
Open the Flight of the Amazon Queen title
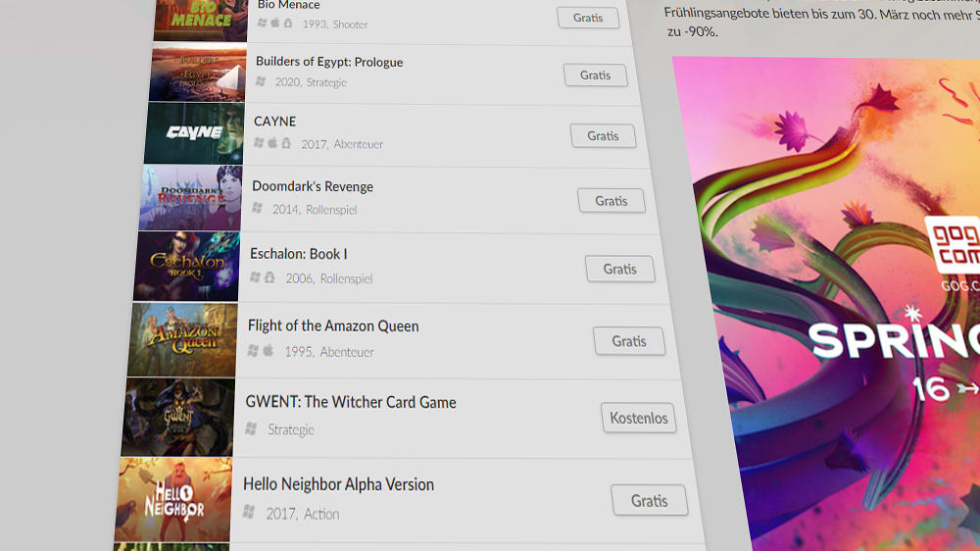[x=333, y=326]
